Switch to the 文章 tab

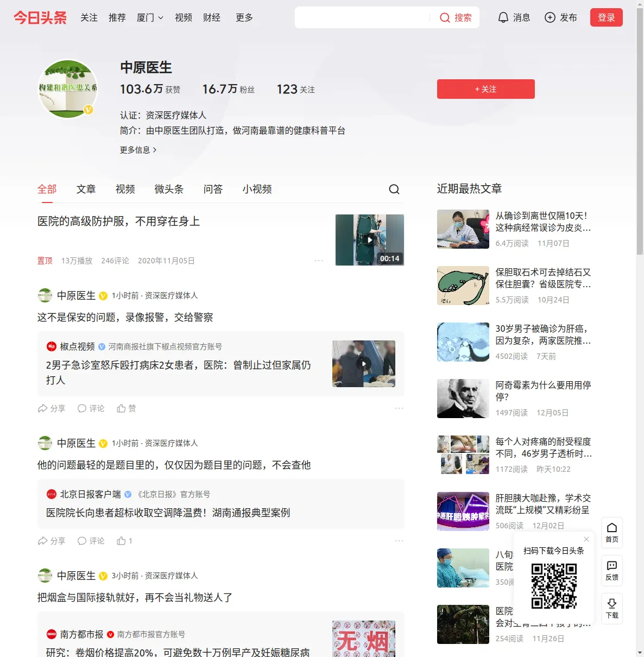(x=86, y=189)
